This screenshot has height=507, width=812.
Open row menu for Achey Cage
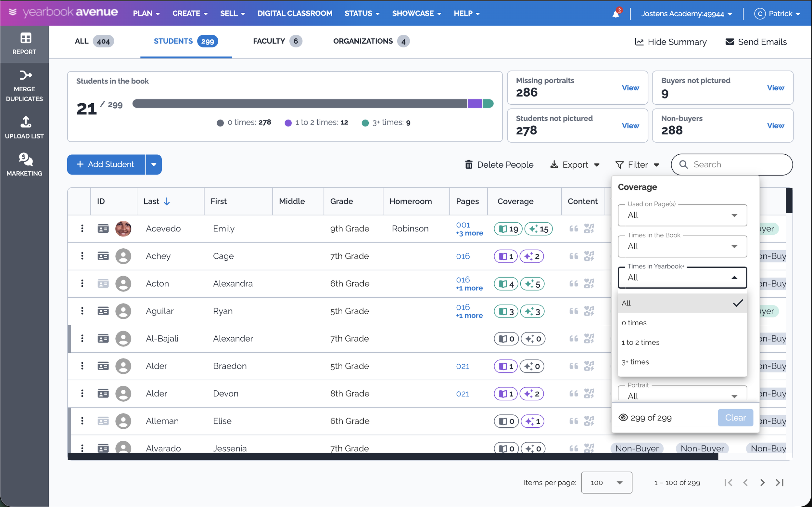click(x=82, y=256)
